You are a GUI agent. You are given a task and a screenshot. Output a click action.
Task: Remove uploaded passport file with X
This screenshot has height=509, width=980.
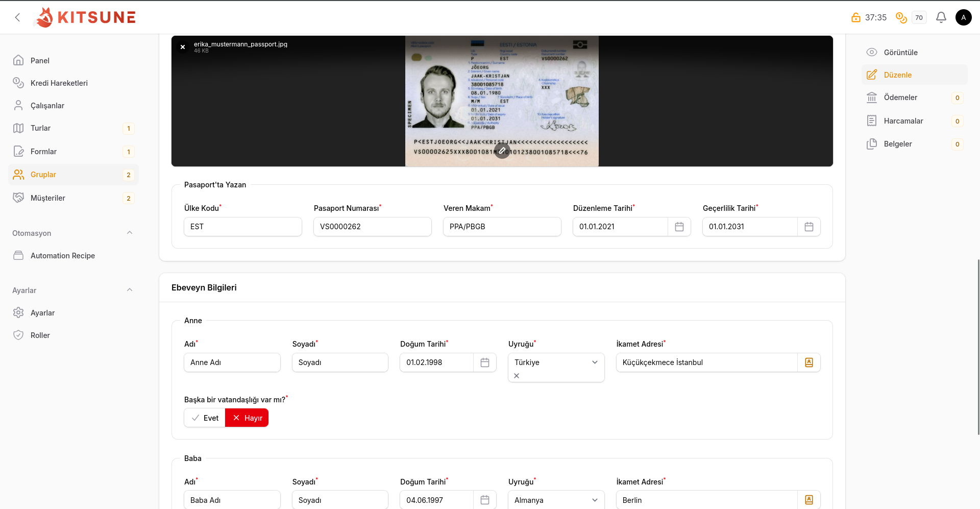[x=183, y=47]
